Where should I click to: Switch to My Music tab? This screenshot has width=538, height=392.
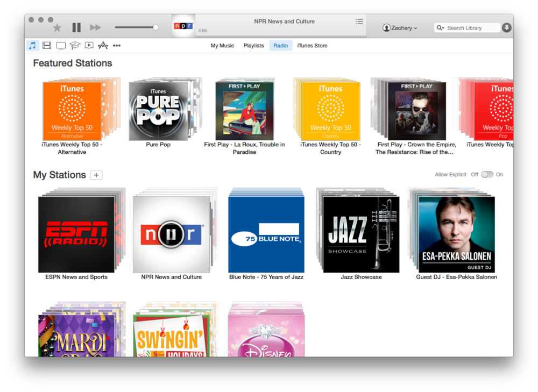222,46
